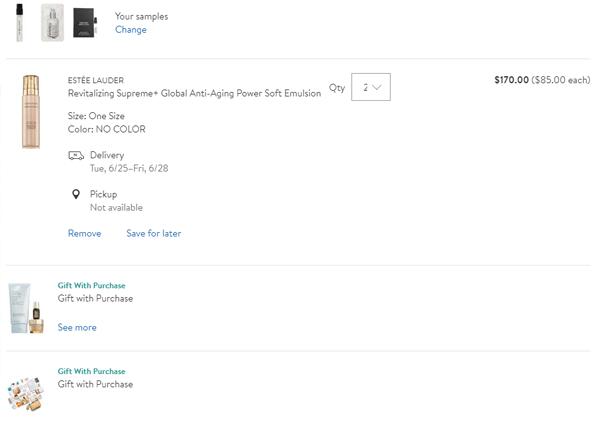Viewport: 594px width, 428px height.
Task: Click the perfume vial sample thumbnail
Action: pos(19,23)
